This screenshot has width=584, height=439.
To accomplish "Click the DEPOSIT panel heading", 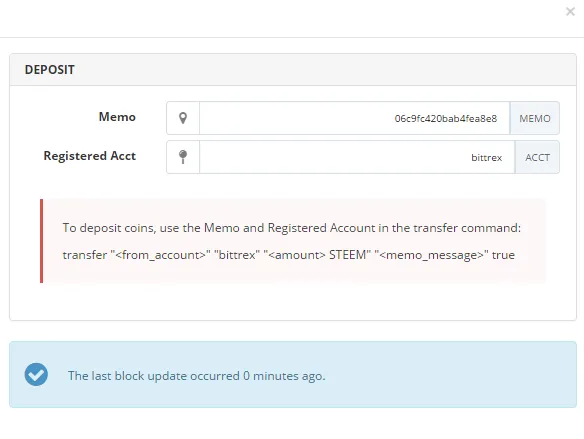I will pos(50,70).
